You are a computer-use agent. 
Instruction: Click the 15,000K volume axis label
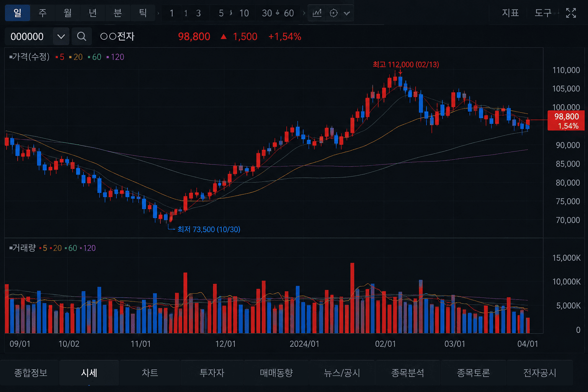pyautogui.click(x=566, y=258)
